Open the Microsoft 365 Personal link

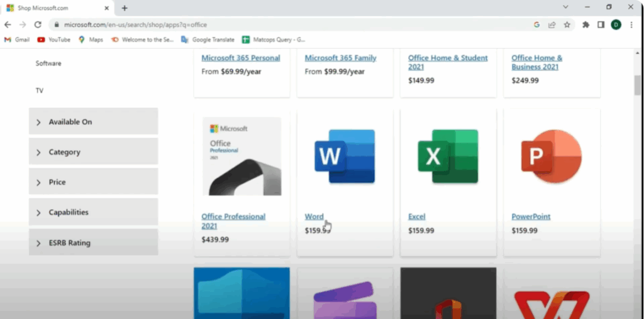241,58
